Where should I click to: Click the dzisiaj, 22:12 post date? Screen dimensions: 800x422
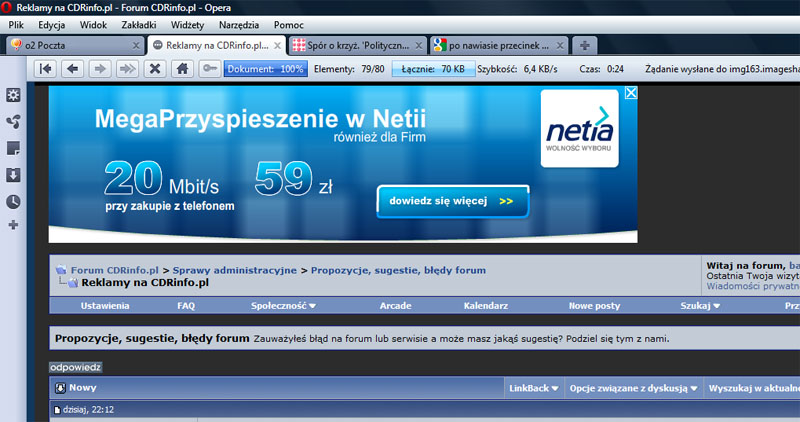point(88,410)
